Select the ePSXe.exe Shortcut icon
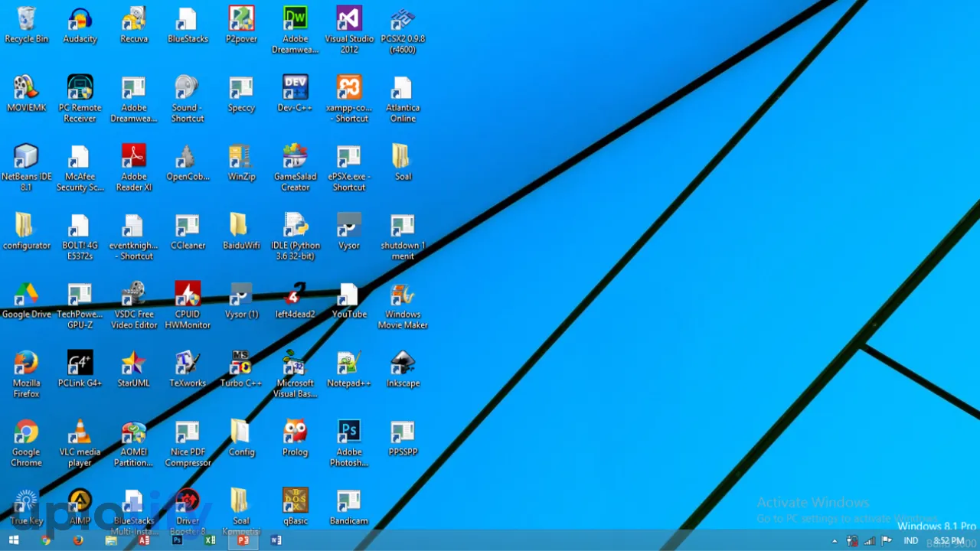980x551 pixels. [x=349, y=168]
